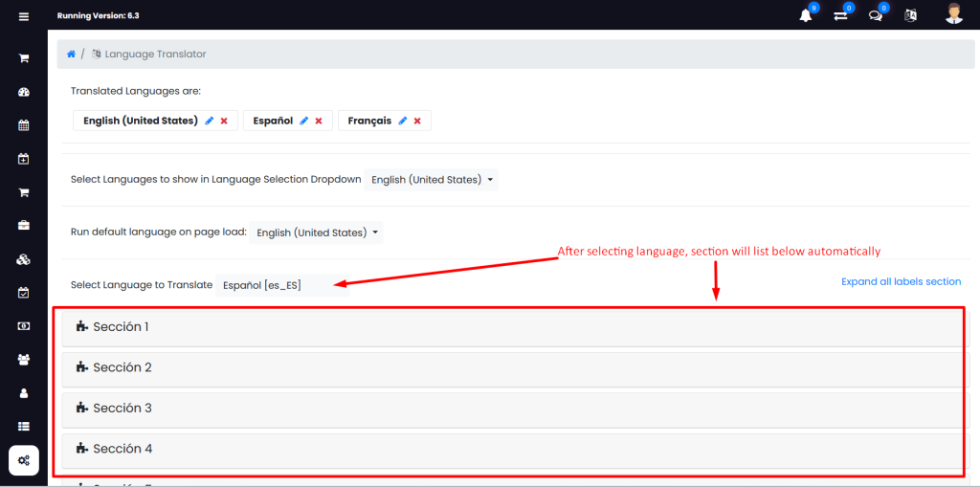Edit the Español language pencil icon
Image resolution: width=980 pixels, height=487 pixels.
[x=303, y=121]
